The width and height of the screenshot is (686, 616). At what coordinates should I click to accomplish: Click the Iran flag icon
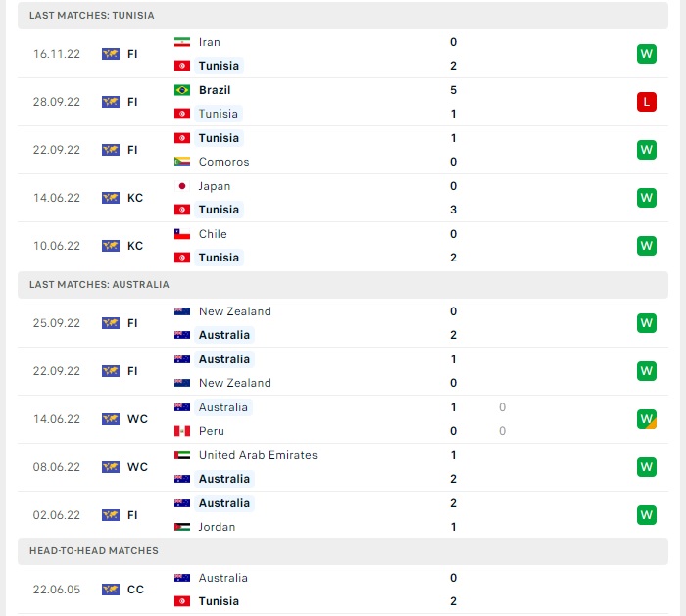click(x=182, y=42)
